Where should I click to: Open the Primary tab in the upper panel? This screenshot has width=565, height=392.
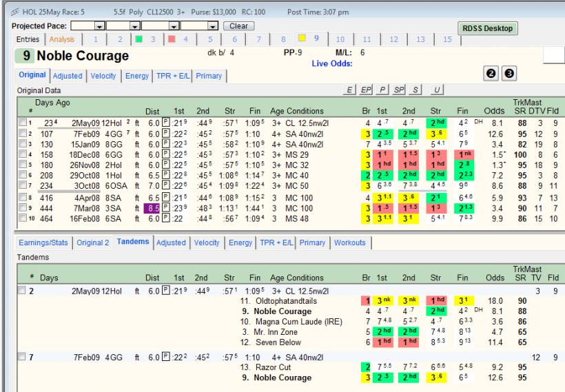pos(209,76)
